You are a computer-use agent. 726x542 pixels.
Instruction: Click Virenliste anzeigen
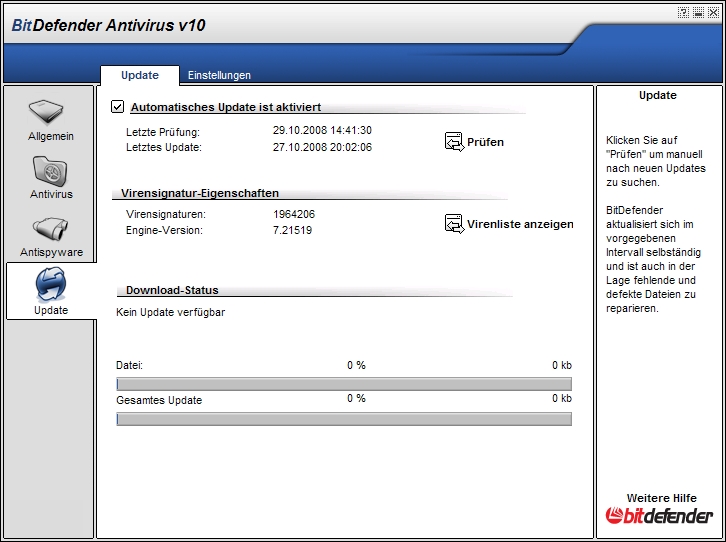point(520,224)
